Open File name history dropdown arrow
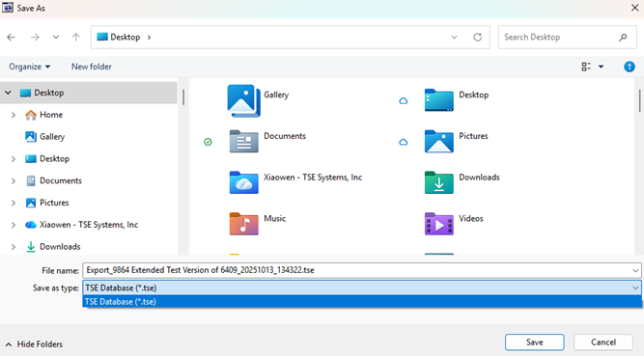 (x=635, y=270)
